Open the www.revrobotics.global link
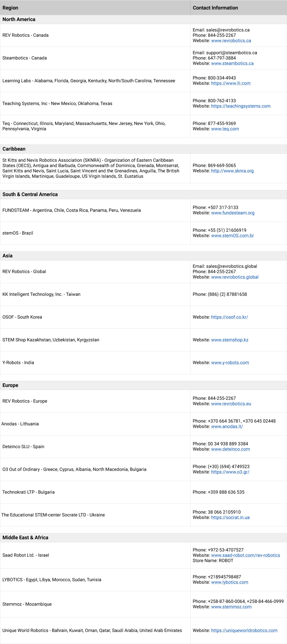 coord(235,277)
